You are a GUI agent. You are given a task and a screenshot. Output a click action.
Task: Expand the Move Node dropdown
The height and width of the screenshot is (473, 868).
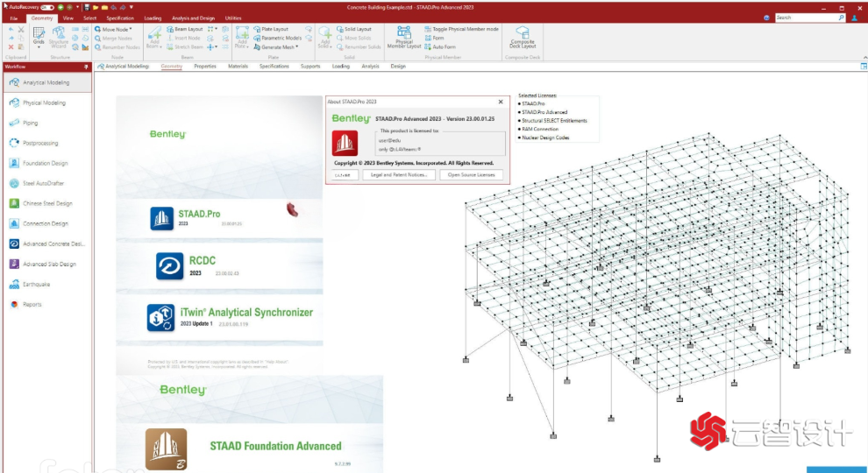[131, 29]
